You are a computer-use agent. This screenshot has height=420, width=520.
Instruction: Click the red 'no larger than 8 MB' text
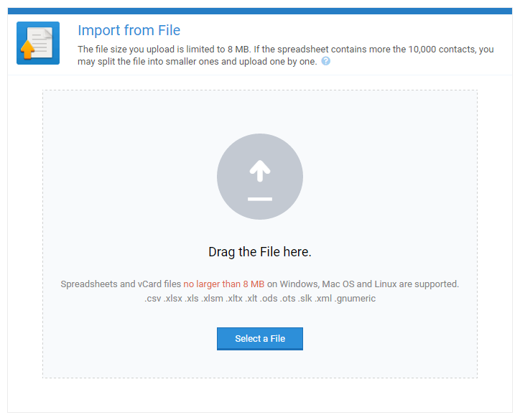(x=224, y=284)
